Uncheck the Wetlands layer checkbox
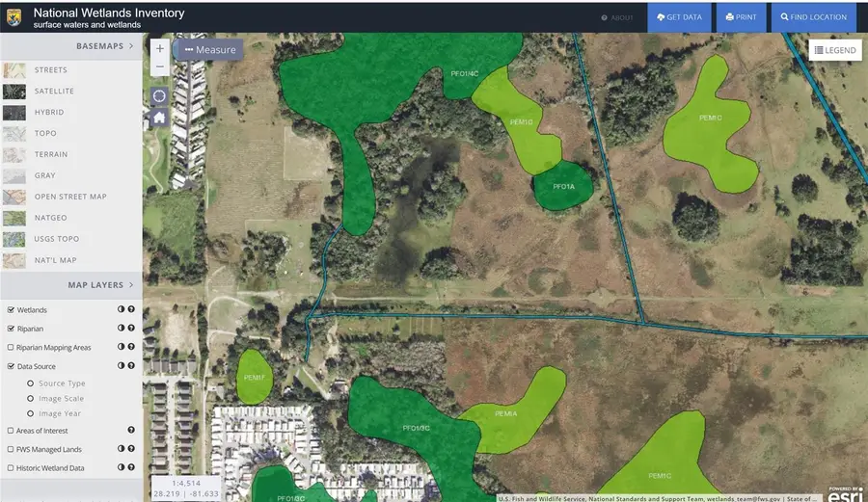 point(11,310)
